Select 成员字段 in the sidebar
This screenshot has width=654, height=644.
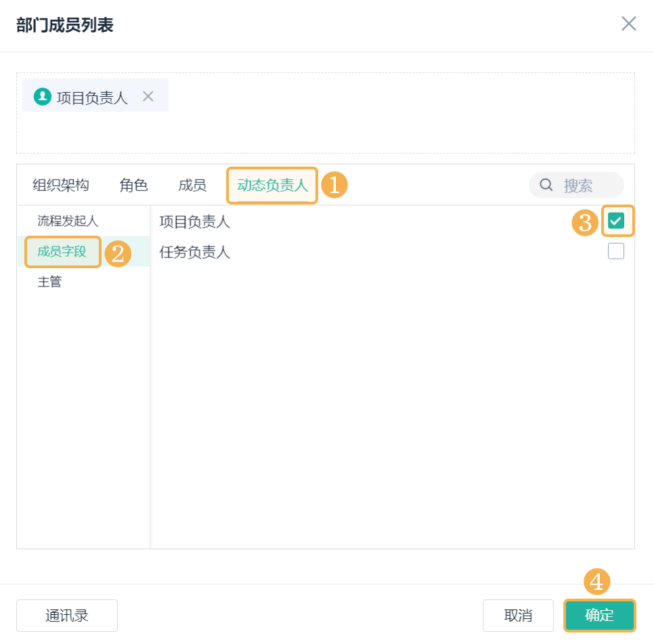click(62, 251)
